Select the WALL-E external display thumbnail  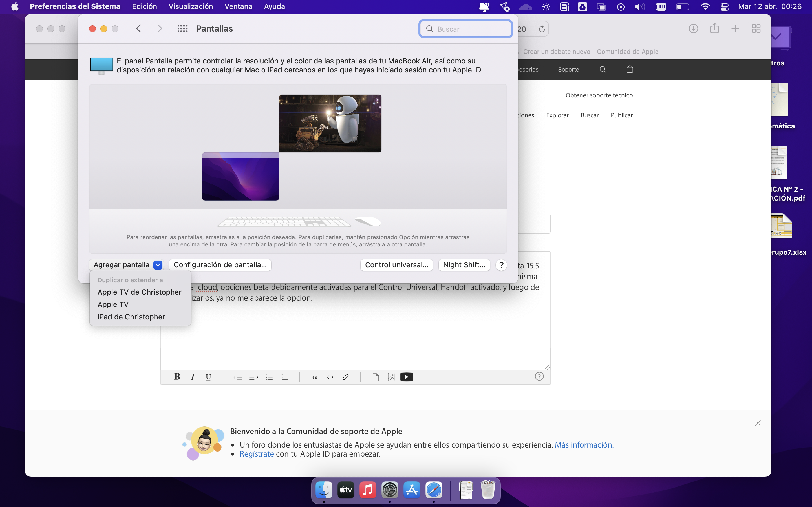330,123
